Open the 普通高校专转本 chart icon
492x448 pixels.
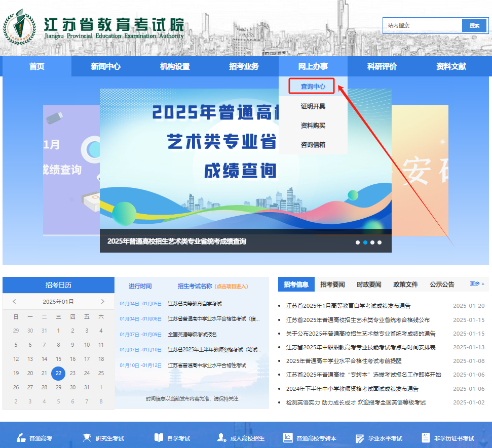[x=288, y=438]
